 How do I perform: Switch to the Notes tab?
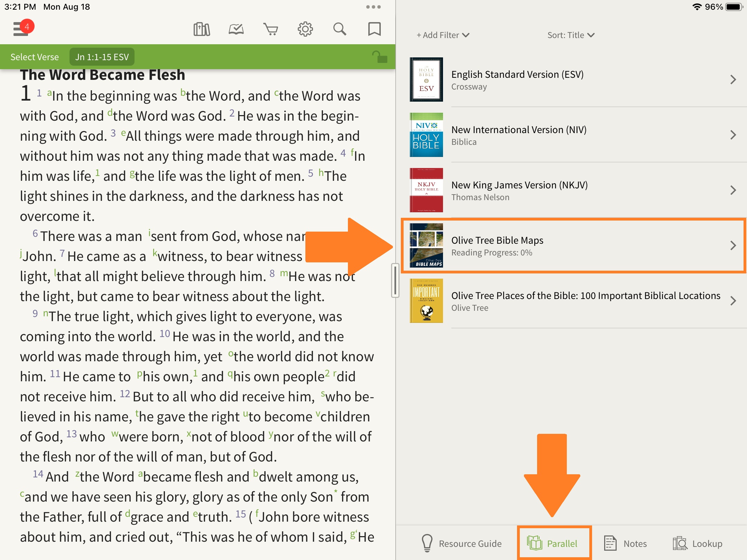625,543
